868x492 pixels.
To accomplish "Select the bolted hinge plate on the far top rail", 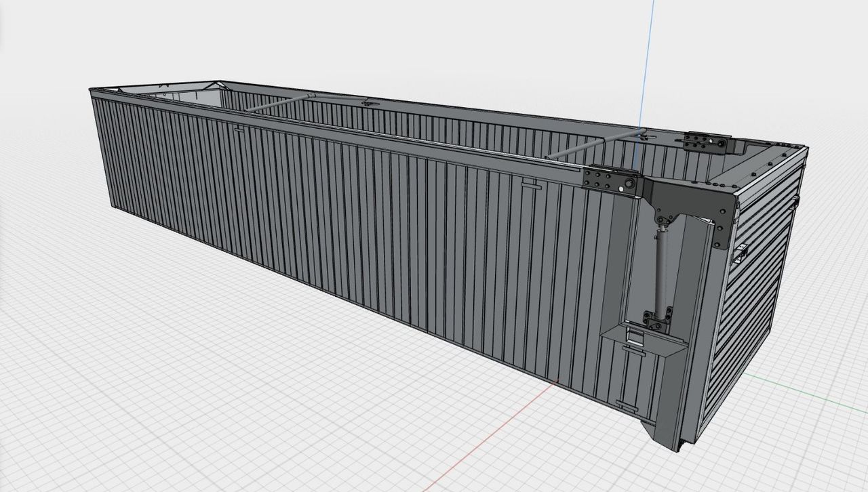I will point(707,142).
